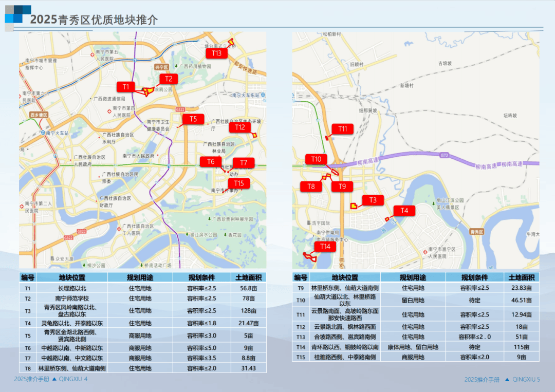Select the red T4 marker on the map
The height and width of the screenshot is (392, 555).
pyautogui.click(x=404, y=211)
